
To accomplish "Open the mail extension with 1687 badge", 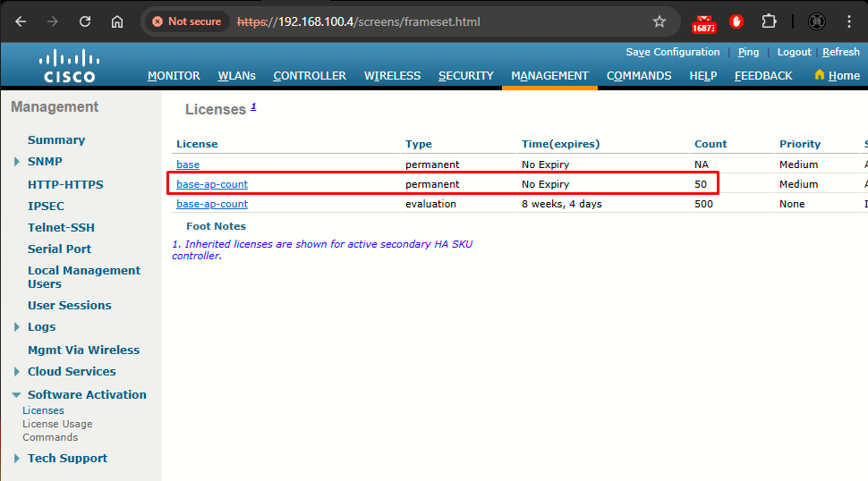I will (x=703, y=23).
